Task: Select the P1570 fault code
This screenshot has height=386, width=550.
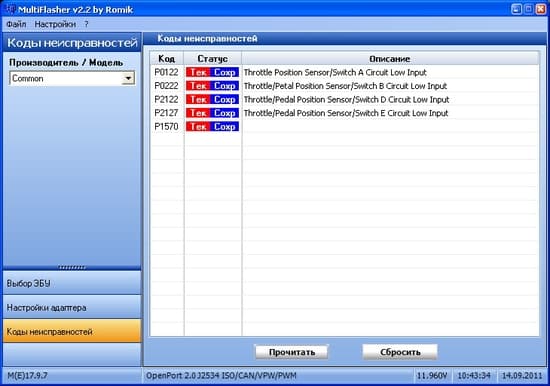Action: (x=166, y=127)
